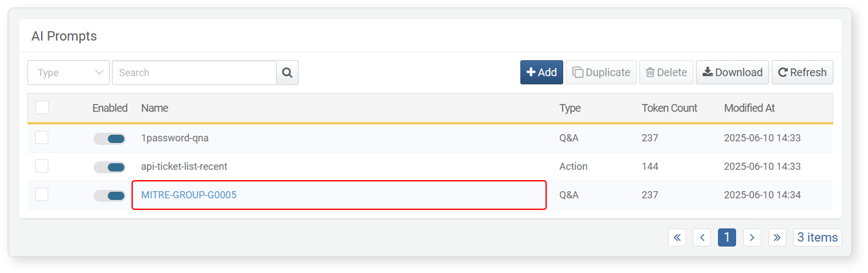The height and width of the screenshot is (273, 868).
Task: Add a new AI prompt
Action: pyautogui.click(x=541, y=72)
